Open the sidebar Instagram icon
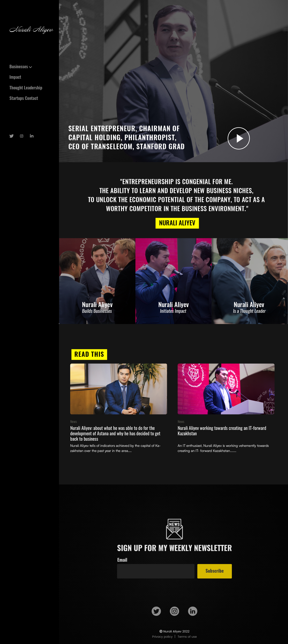The image size is (288, 644). tap(22, 136)
